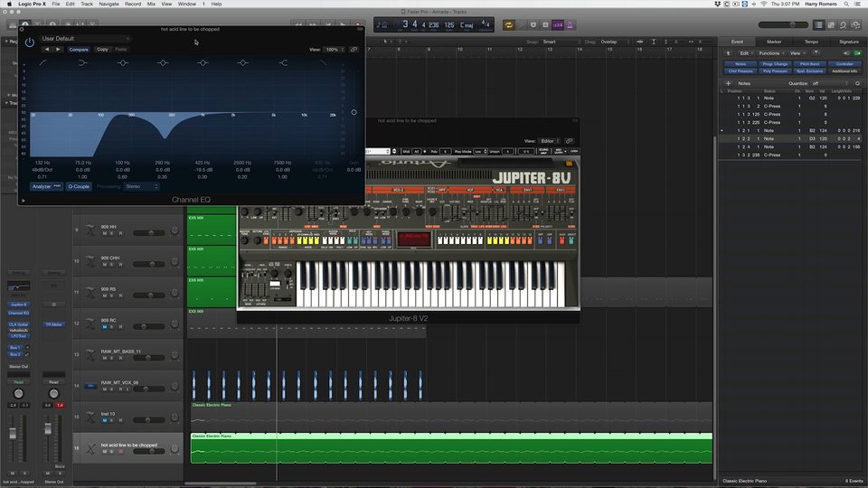868x488 pixels.
Task: Toggle Additional Info button
Action: (x=844, y=71)
